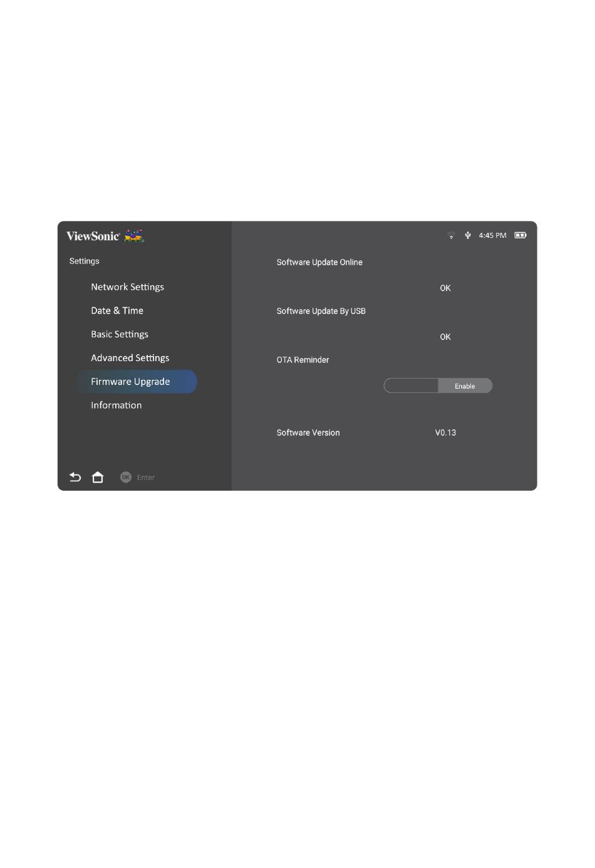Click the round OK Enter icon

pyautogui.click(x=126, y=477)
